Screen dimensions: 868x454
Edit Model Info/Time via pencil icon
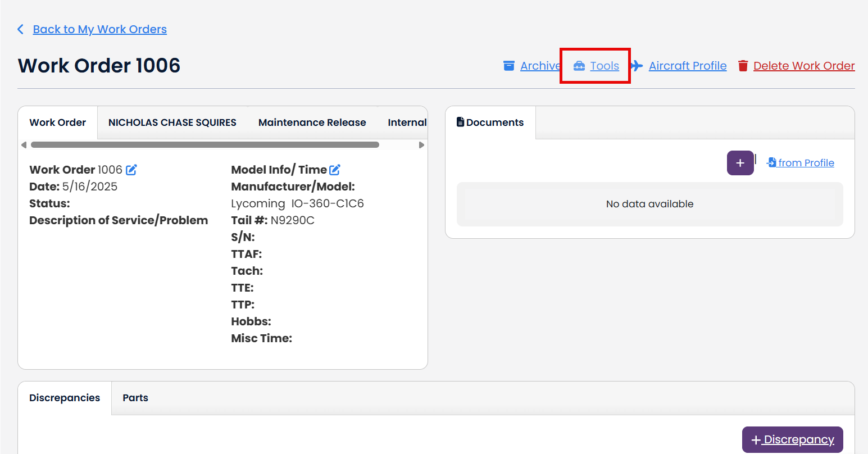click(335, 169)
